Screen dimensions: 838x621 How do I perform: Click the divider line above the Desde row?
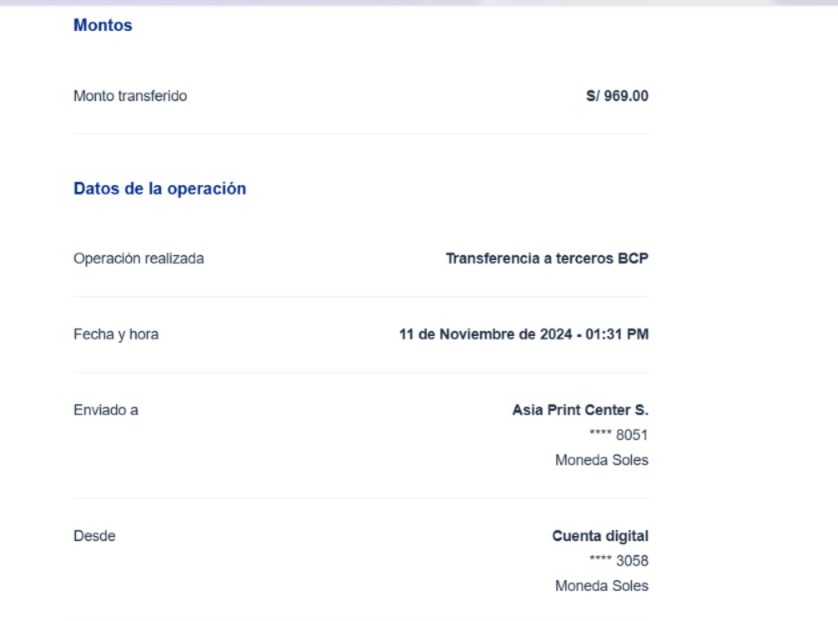click(x=360, y=499)
